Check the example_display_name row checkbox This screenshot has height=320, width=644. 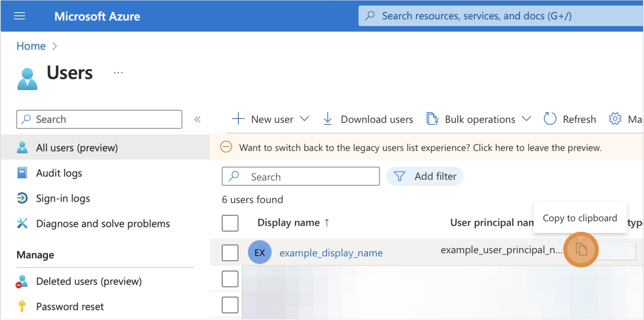click(230, 252)
